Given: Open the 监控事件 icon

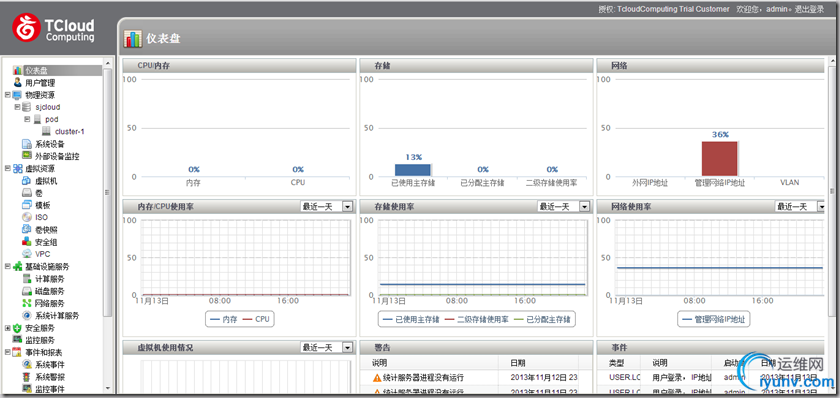Looking at the screenshot, I should click(27, 389).
